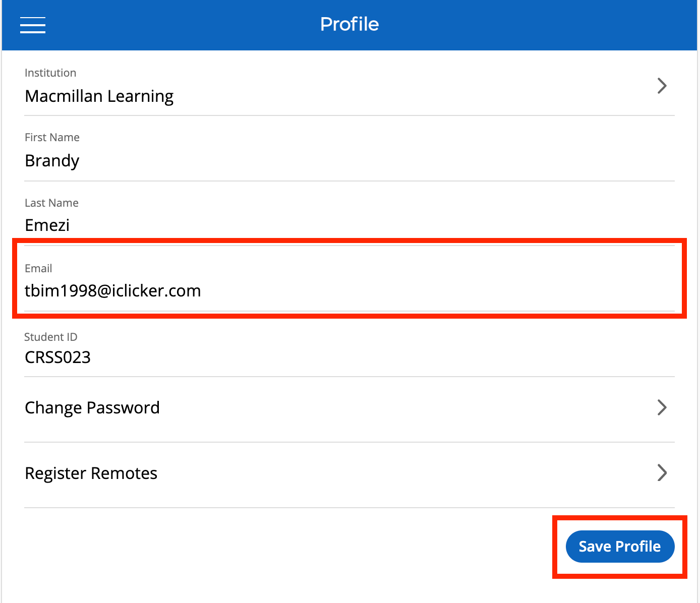This screenshot has width=700, height=603.
Task: Edit the email address tbim1998@iclicker.com
Action: coord(113,290)
